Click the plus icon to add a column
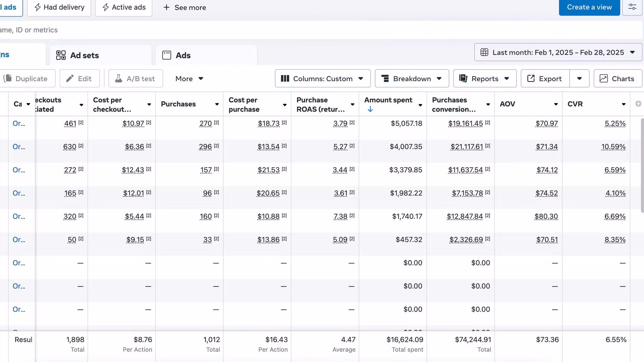The width and height of the screenshot is (644, 362). pos(638,104)
